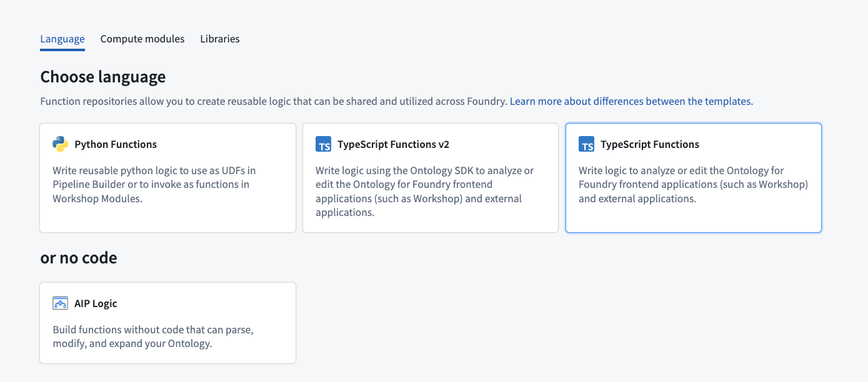Click the 'Function repositories allow you' intro text
The width and height of the screenshot is (868, 382).
(x=274, y=101)
